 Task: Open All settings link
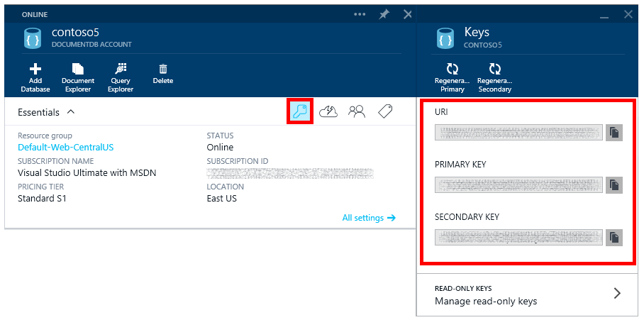tap(369, 218)
